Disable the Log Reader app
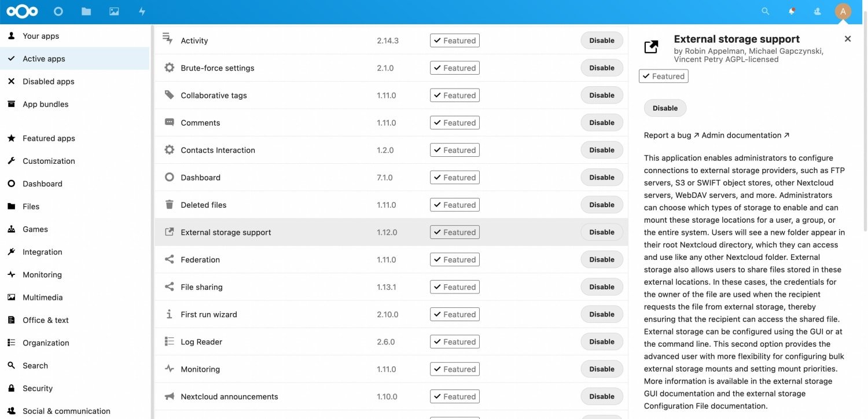 tap(602, 341)
